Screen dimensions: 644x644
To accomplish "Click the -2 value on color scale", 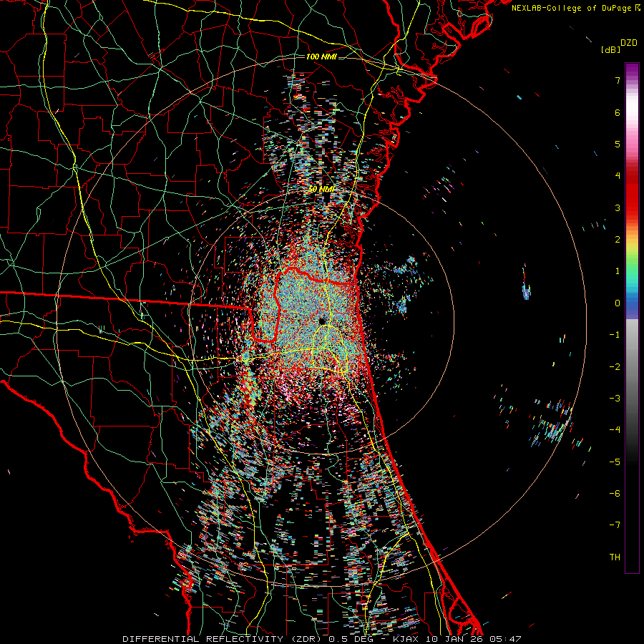I will (x=615, y=367).
